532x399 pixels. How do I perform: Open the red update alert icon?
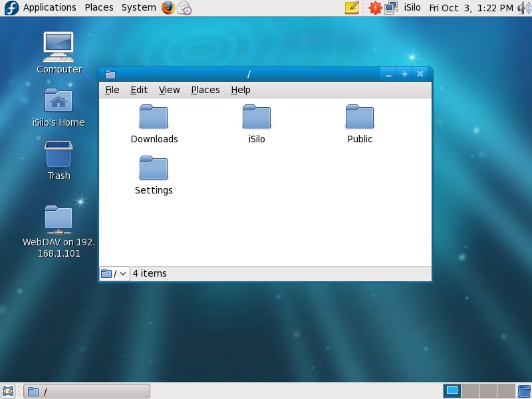(x=375, y=8)
